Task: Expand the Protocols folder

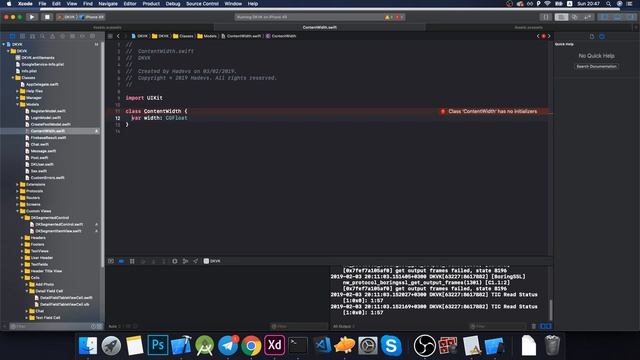Action: point(18,191)
